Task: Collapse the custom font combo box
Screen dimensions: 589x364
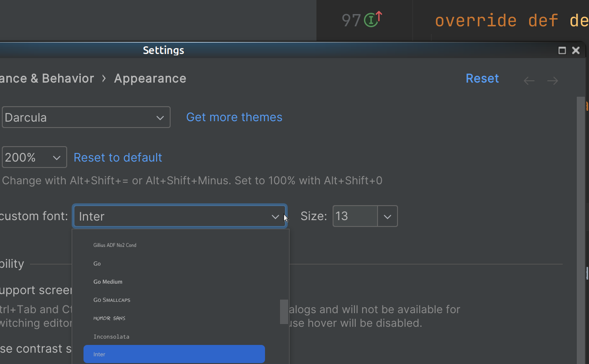Action: click(275, 216)
